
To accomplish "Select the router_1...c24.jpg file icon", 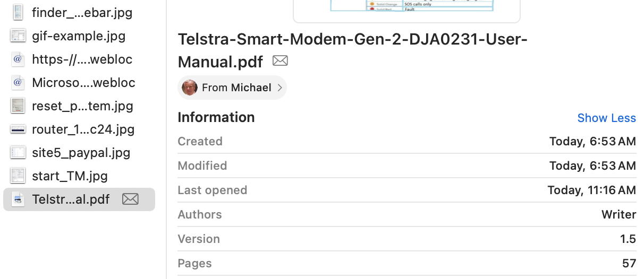I will point(18,129).
